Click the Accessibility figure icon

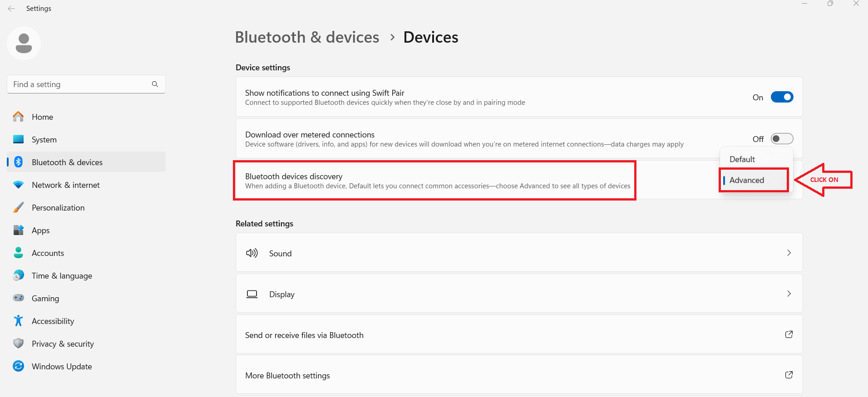coord(18,321)
